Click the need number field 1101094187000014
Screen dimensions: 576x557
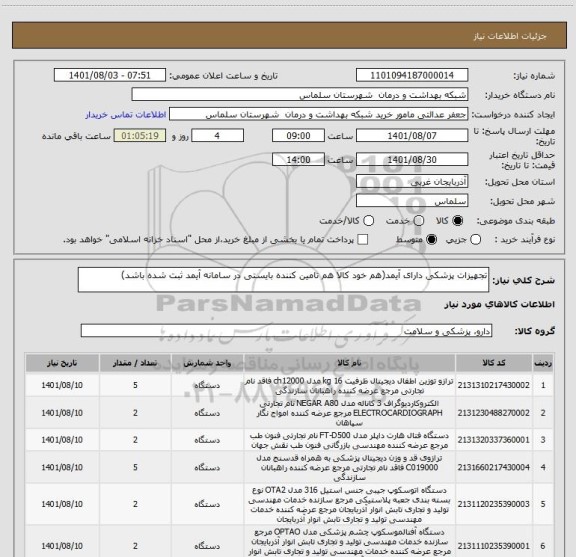pyautogui.click(x=412, y=75)
